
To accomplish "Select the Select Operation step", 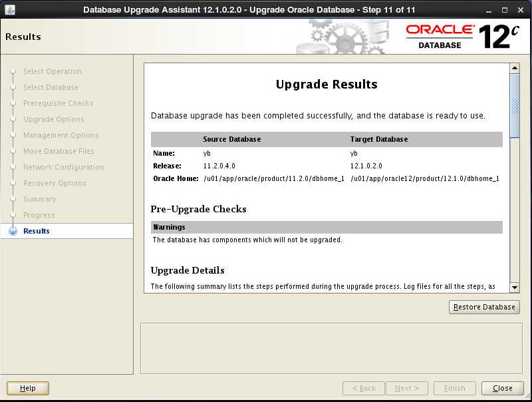I will tap(53, 71).
